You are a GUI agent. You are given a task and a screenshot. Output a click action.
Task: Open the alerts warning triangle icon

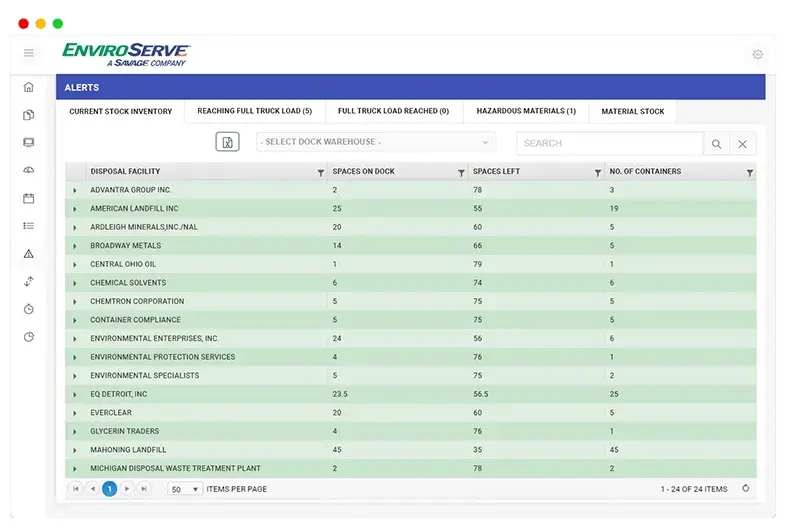[x=29, y=254]
